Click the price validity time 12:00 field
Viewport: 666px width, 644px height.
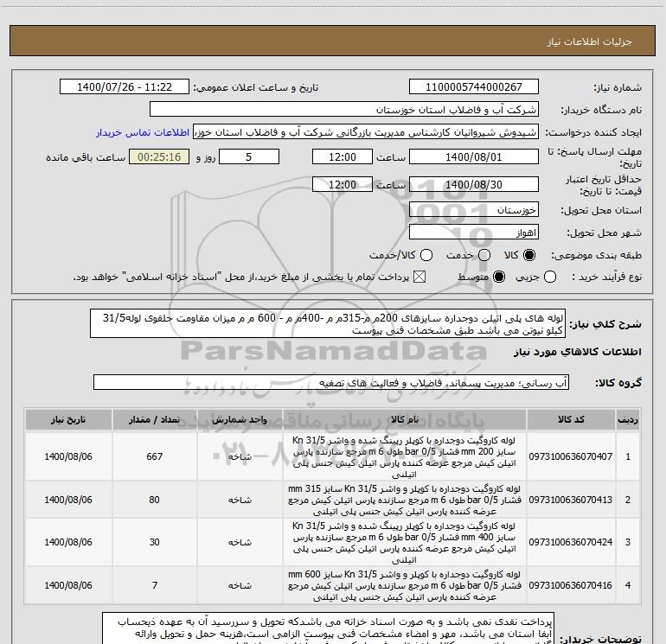(x=343, y=184)
